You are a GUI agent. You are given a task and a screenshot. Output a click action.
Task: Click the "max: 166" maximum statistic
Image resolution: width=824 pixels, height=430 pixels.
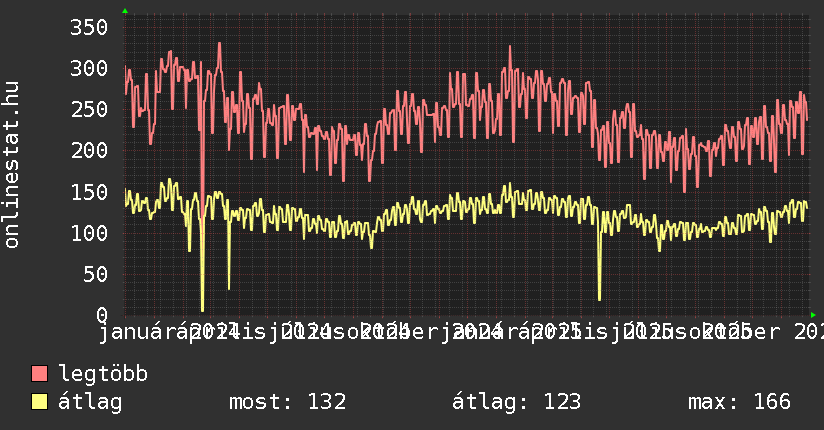tap(739, 402)
